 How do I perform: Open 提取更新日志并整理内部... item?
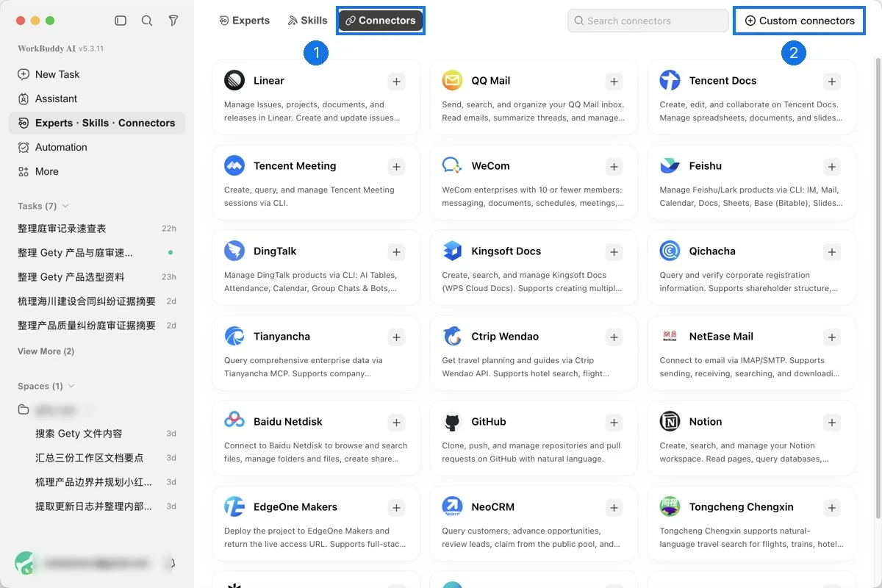[x=97, y=506]
